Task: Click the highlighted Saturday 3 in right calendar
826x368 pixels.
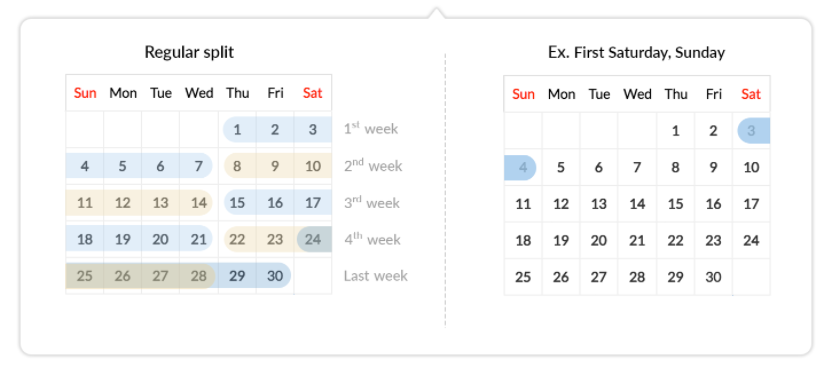Action: [x=753, y=131]
